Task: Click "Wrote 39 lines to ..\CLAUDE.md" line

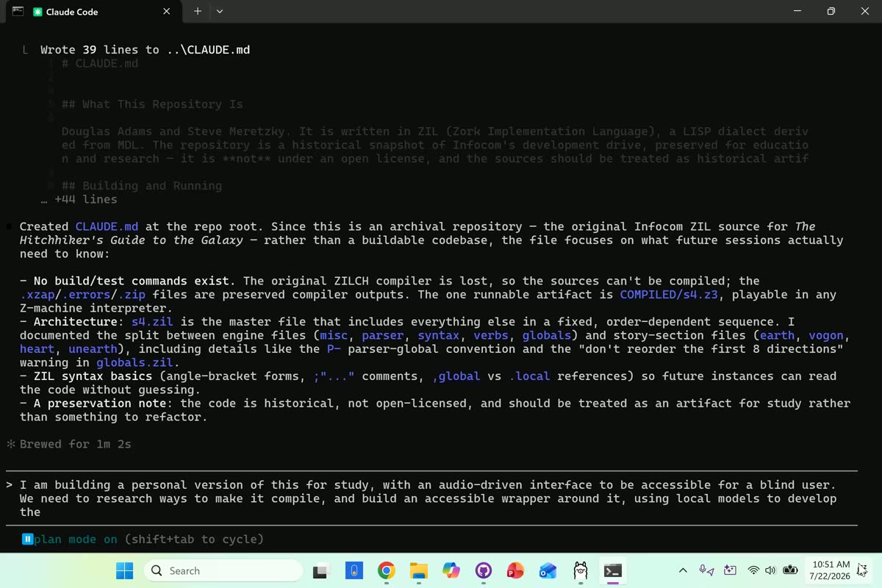Action: pos(145,50)
